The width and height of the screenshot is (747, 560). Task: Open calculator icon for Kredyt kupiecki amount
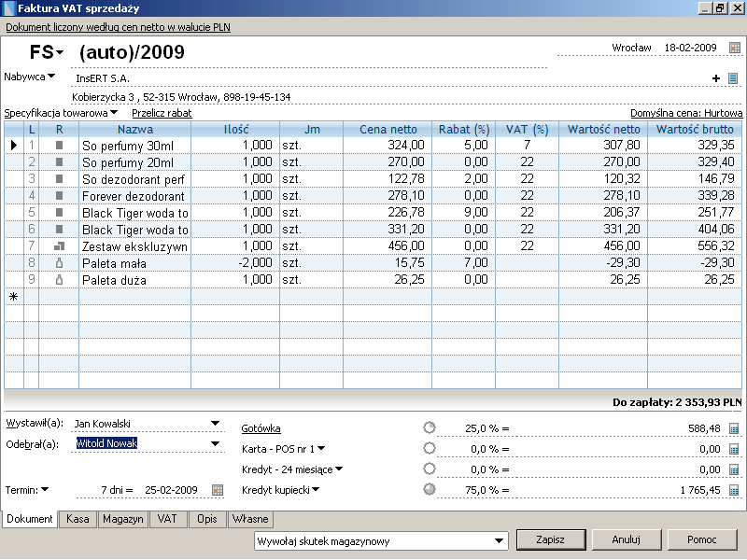[734, 490]
